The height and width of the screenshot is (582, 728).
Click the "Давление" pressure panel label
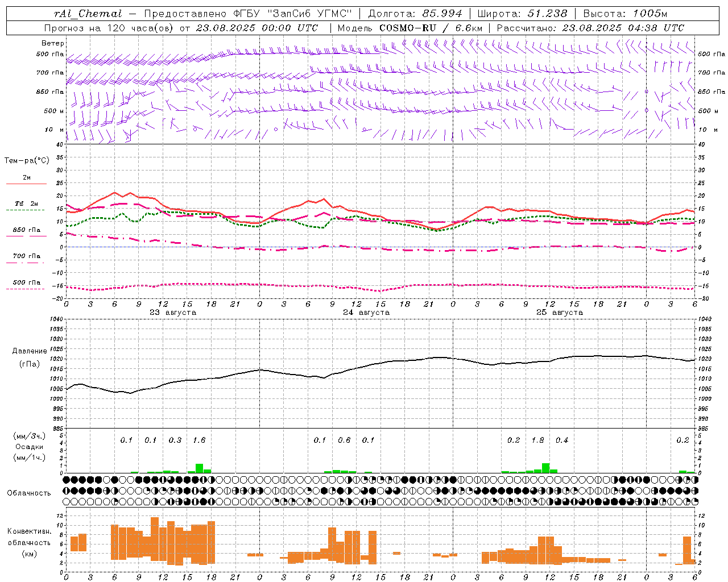pyautogui.click(x=30, y=351)
